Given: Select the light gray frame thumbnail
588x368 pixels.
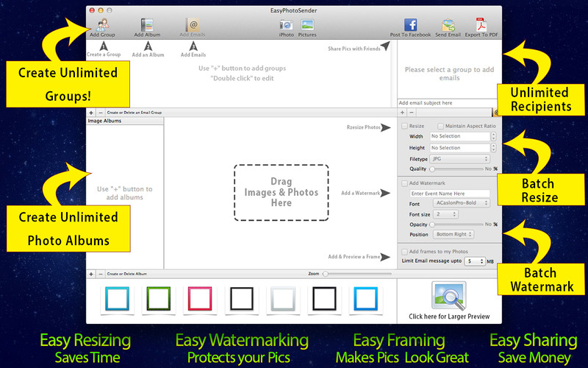Looking at the screenshot, I should pyautogui.click(x=283, y=299).
